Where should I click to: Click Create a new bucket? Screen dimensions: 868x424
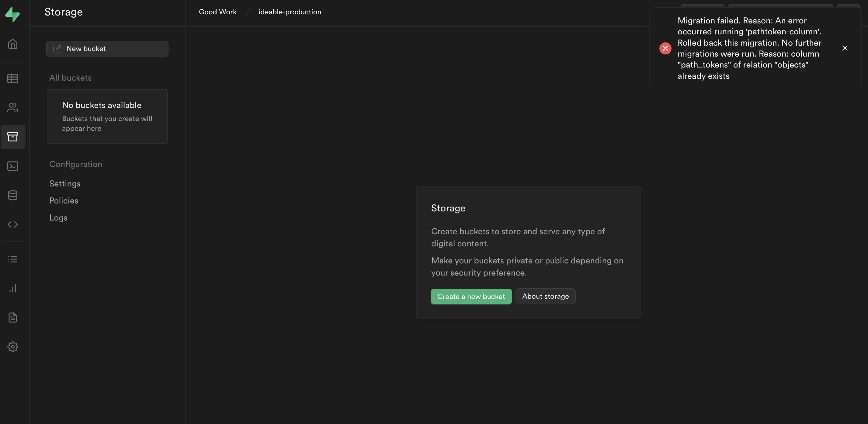(x=471, y=296)
